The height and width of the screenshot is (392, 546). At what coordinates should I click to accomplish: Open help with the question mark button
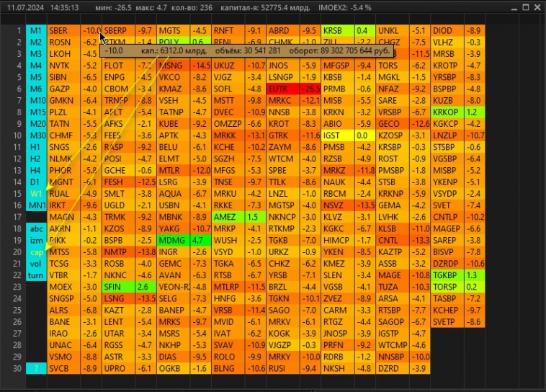pyautogui.click(x=36, y=368)
